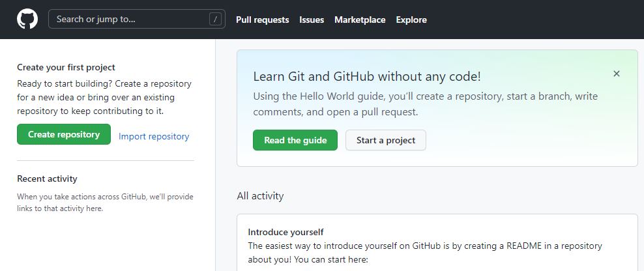644x271 pixels.
Task: Click the slash shortcut key icon
Action: pos(215,19)
